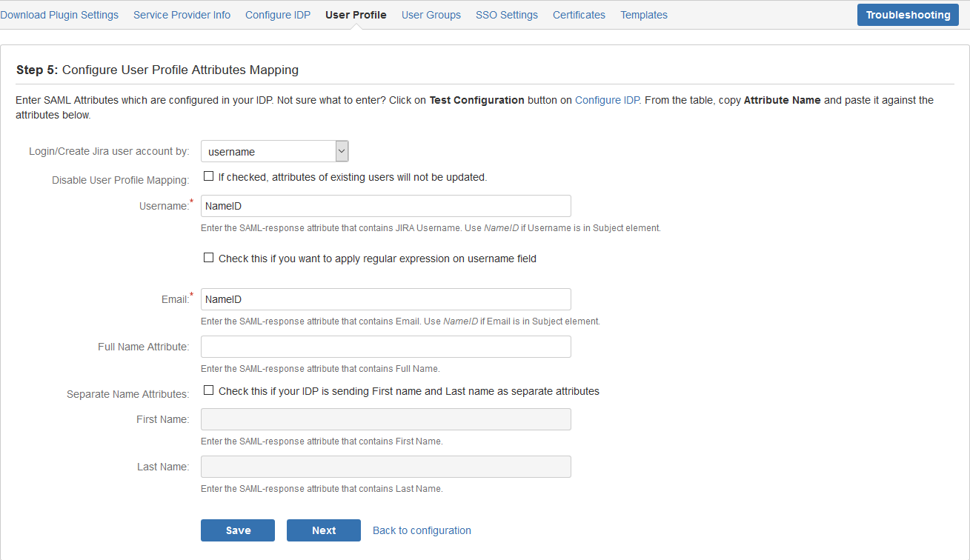The image size is (970, 560).
Task: Click the 'Last Name:' field label
Action: [163, 467]
